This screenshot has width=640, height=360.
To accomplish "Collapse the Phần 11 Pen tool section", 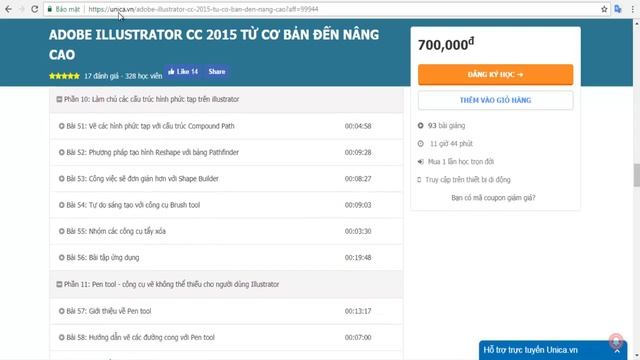I will pyautogui.click(x=226, y=284).
